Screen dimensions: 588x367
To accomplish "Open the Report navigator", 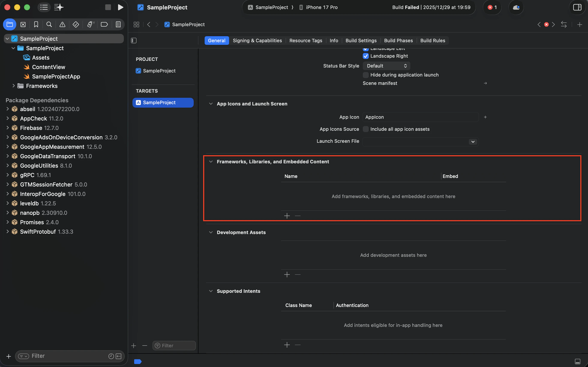I will pyautogui.click(x=118, y=24).
